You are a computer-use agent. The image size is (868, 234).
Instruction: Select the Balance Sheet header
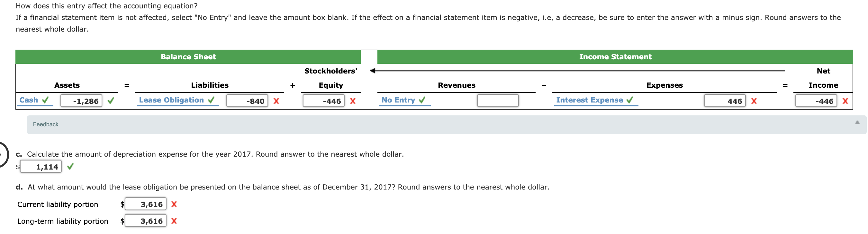pyautogui.click(x=188, y=57)
